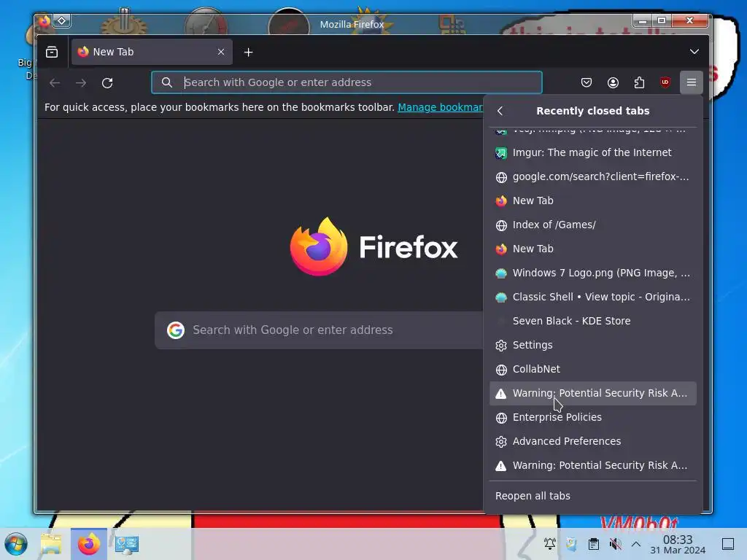Open the Firefox window menu icon in the title bar

[x=44, y=21]
